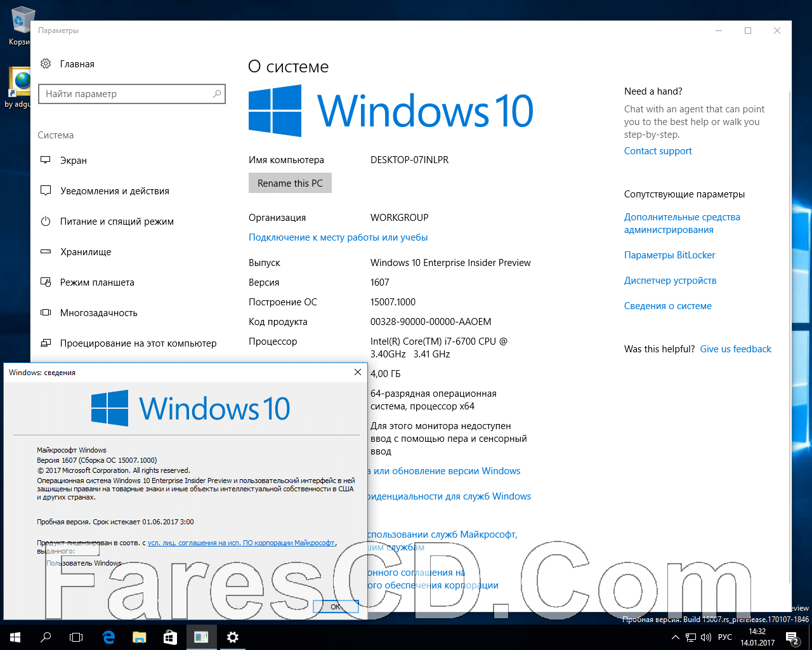Click Windows 10 Enterprise Insider Preview text
Image resolution: width=812 pixels, height=650 pixels.
point(450,263)
